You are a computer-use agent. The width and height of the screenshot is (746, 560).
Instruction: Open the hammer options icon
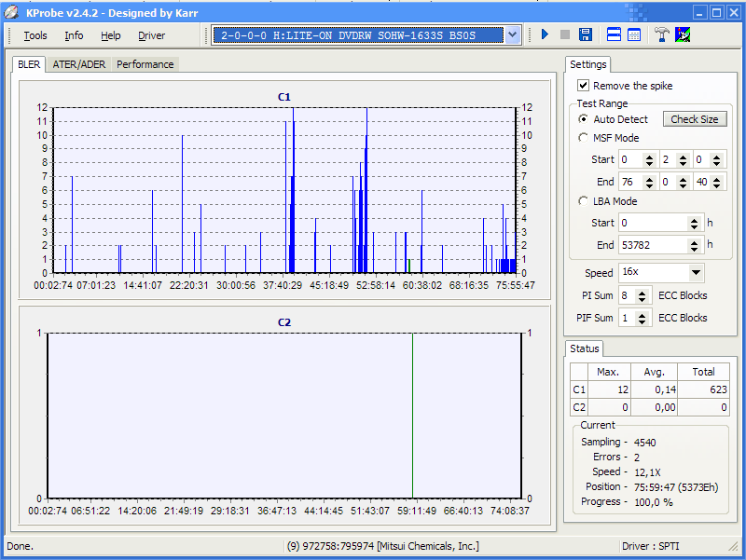(x=662, y=35)
